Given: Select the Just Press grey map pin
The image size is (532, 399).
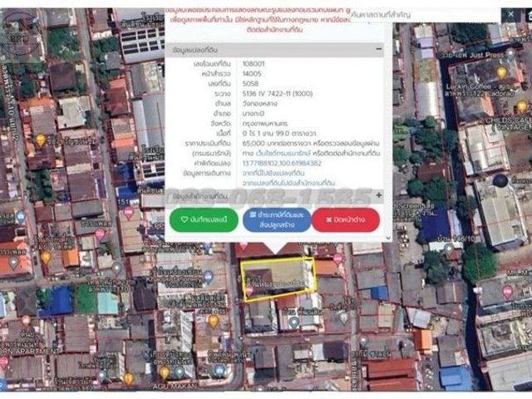Looking at the screenshot, I should point(510,53).
